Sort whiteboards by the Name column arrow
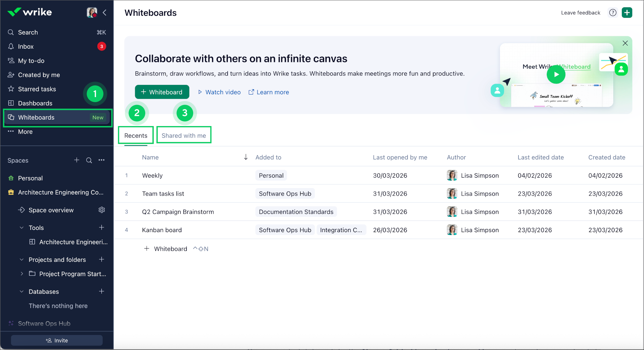Viewport: 644px width, 350px height. (246, 157)
